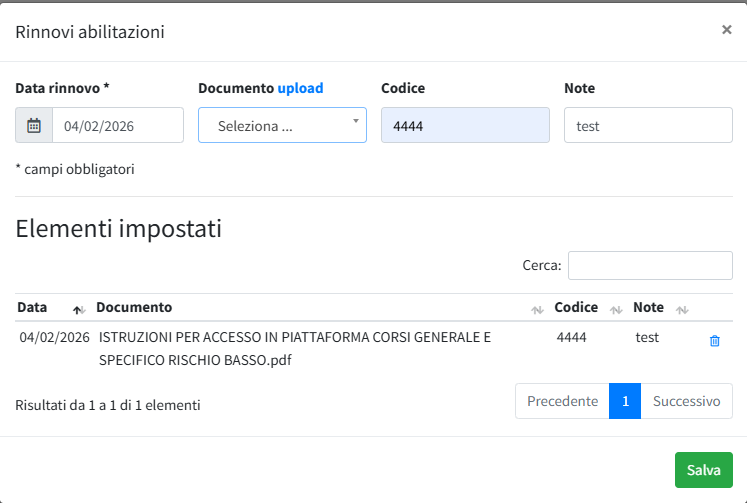The width and height of the screenshot is (747, 503).
Task: Click the 4444 code cell in table row
Action: pyautogui.click(x=572, y=337)
